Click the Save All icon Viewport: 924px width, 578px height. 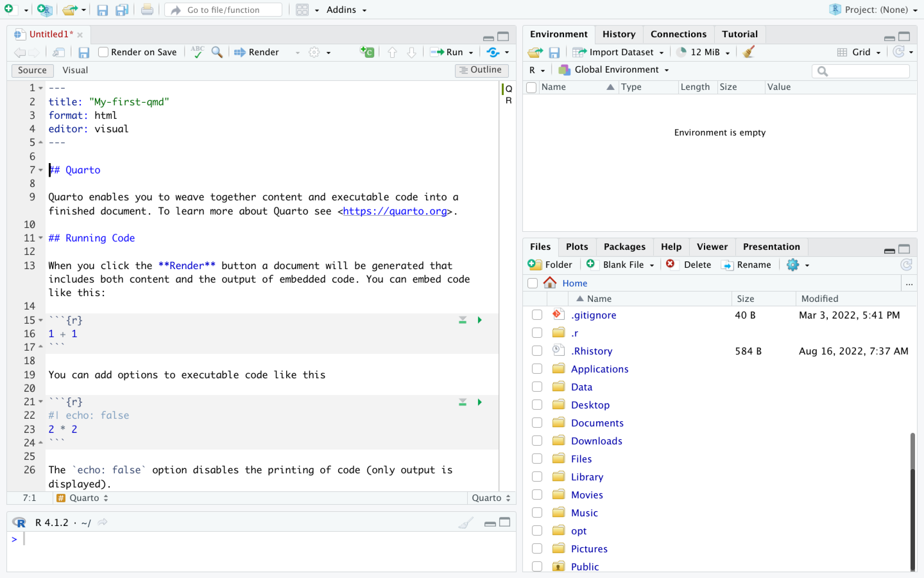tap(122, 10)
